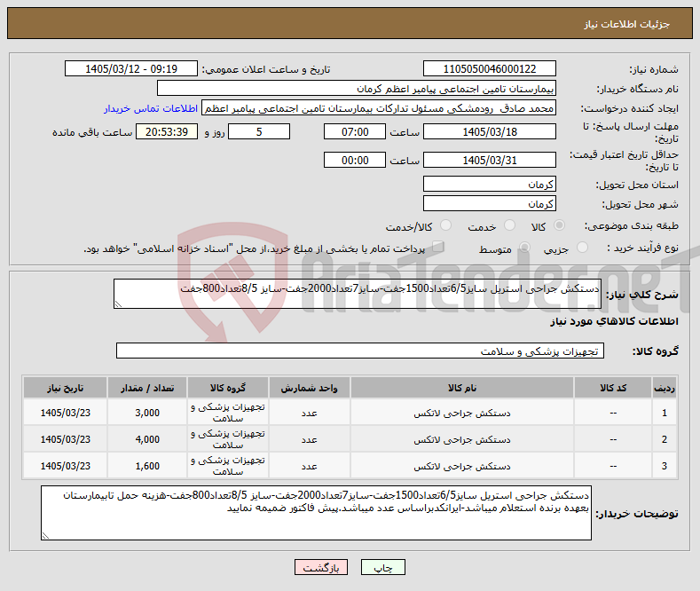Click the delivery province field کرمان
This screenshot has width=700, height=591.
489,184
